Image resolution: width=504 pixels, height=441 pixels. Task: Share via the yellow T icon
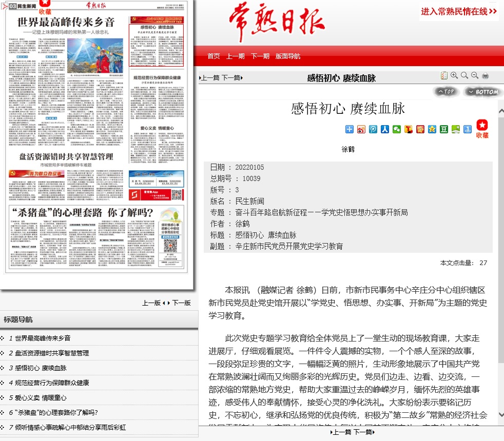pyautogui.click(x=409, y=129)
